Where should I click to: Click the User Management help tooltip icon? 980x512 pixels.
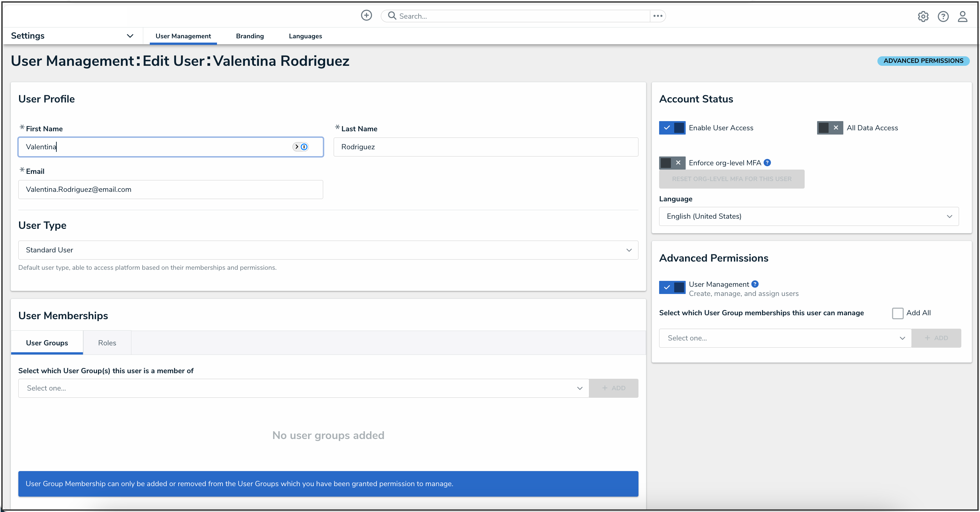click(755, 284)
